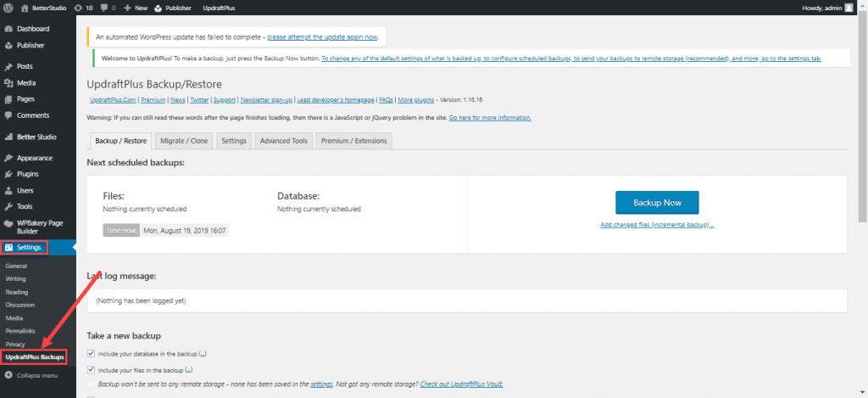This screenshot has width=868, height=398.
Task: Click Add changed files (incremental backup) link
Action: (657, 225)
